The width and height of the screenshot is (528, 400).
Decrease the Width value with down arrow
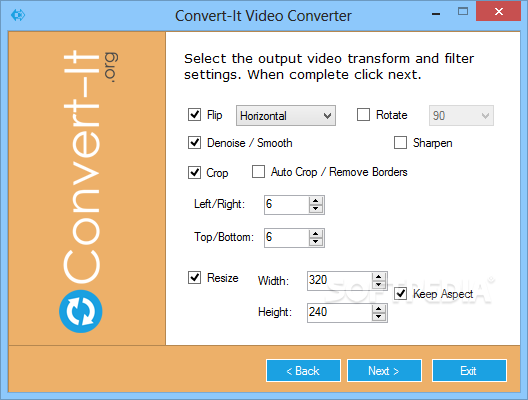click(x=379, y=285)
